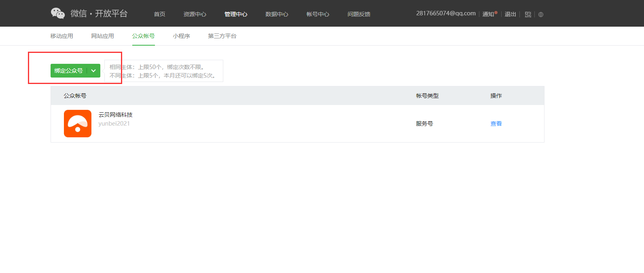Click the account email 2817665074@qq.com
Screen dimensions: 644x273
click(446, 13)
